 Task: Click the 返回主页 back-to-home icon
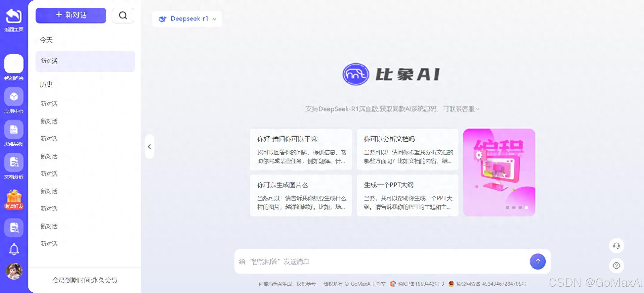pyautogui.click(x=14, y=16)
